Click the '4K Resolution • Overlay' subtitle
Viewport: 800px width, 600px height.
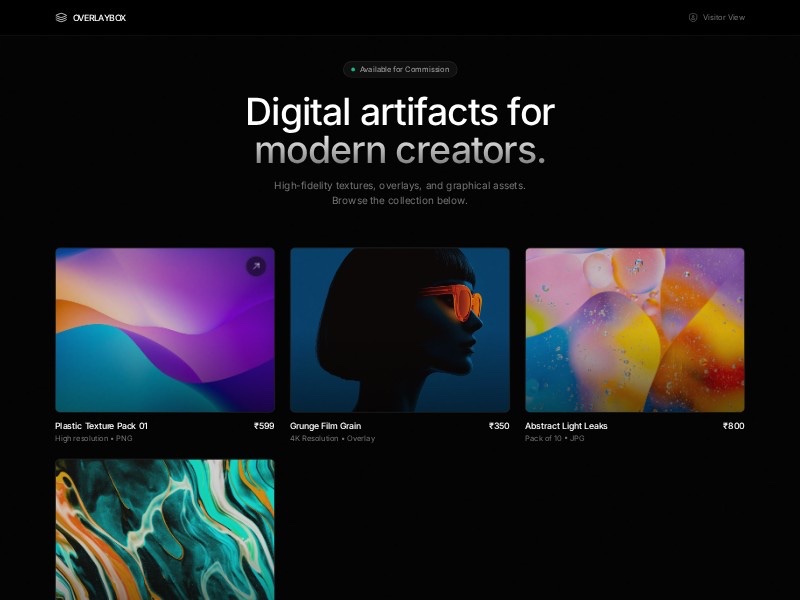click(332, 439)
